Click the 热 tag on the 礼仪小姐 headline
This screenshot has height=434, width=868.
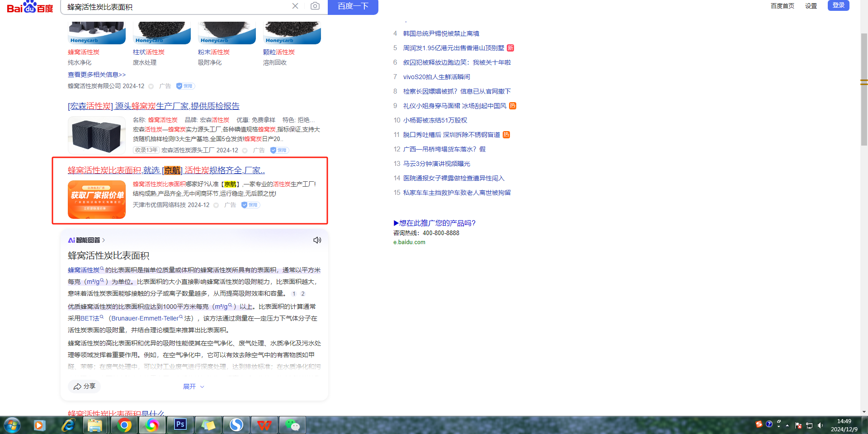tap(513, 106)
